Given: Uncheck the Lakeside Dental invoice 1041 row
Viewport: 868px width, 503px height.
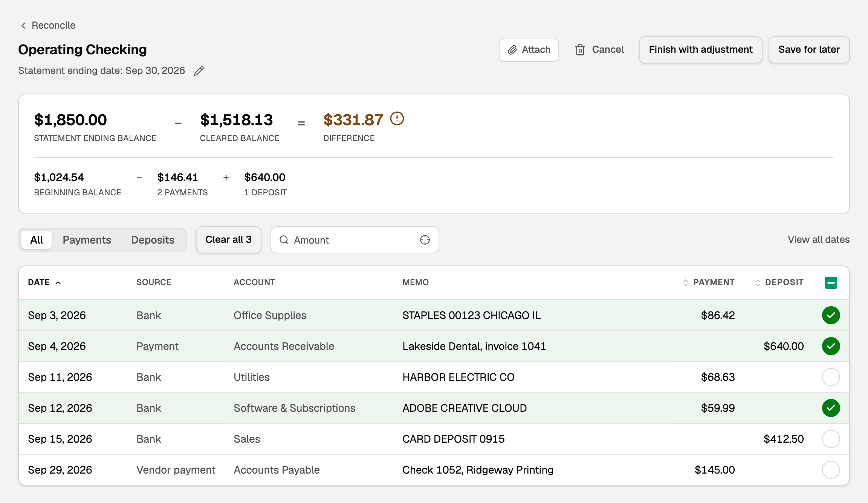Looking at the screenshot, I should click(831, 346).
